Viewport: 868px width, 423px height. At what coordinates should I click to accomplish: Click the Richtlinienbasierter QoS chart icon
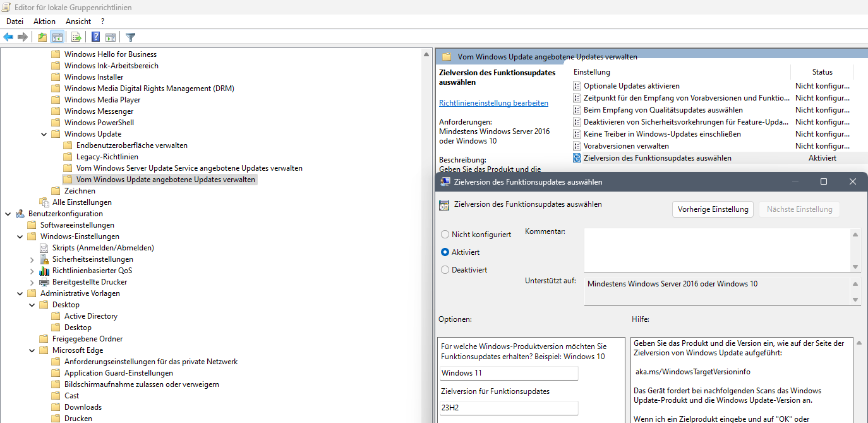pos(44,271)
